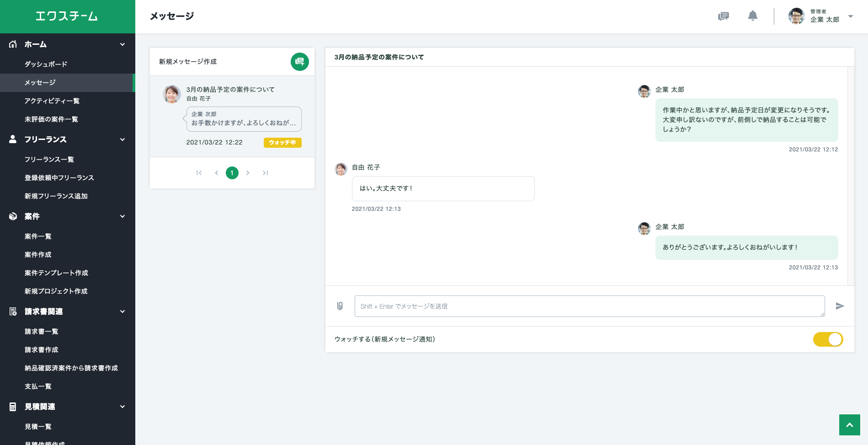Open ダッシュボード in the sidebar
Screen dimensions: 868x445
pyautogui.click(x=46, y=64)
